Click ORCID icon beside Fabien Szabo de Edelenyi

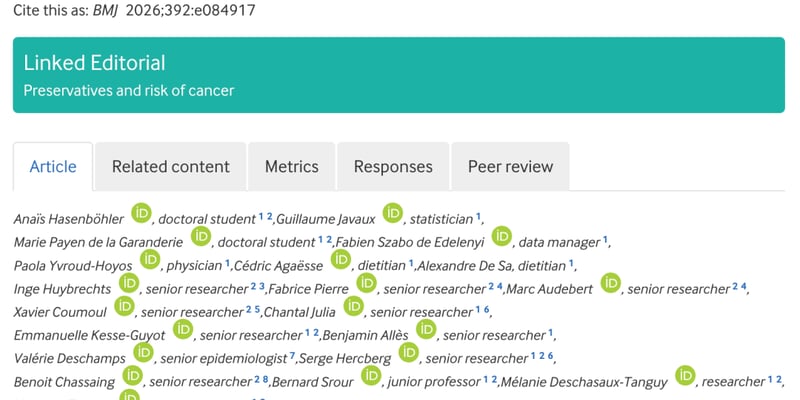pyautogui.click(x=501, y=237)
